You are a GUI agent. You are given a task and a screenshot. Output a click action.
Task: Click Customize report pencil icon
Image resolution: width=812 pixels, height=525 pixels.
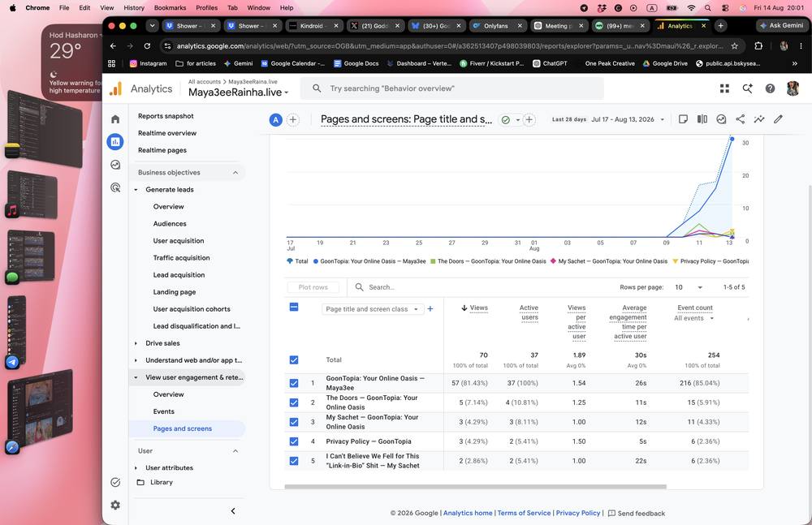coord(778,119)
